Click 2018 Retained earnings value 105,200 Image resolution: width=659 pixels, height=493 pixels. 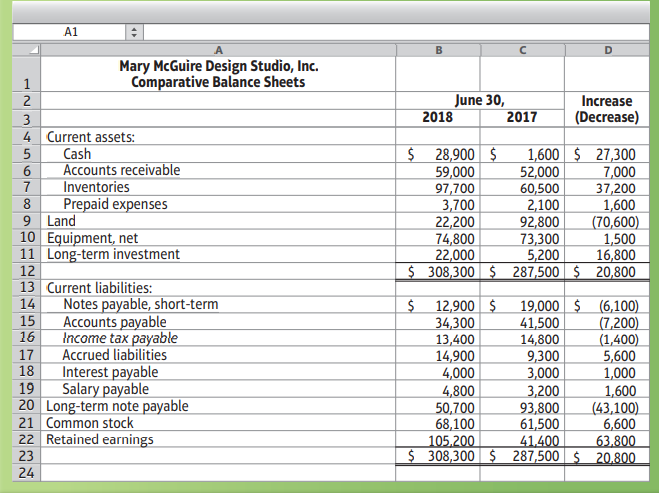[x=451, y=440]
